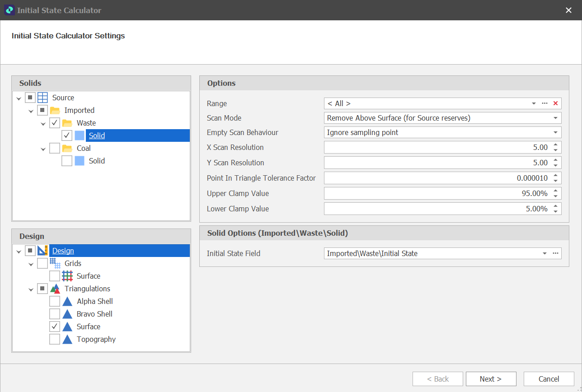Viewport: 582px width, 392px height.
Task: Open the Empty Scan Behaviour dropdown
Action: click(x=556, y=132)
